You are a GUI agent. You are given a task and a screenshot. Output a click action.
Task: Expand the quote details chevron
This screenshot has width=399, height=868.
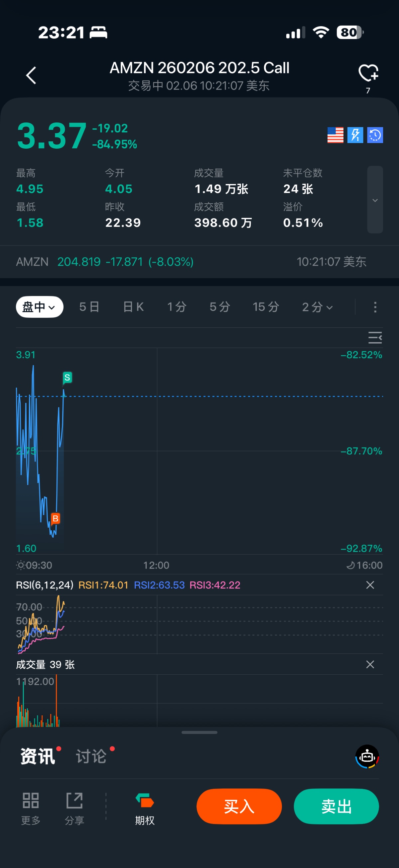pos(375,200)
